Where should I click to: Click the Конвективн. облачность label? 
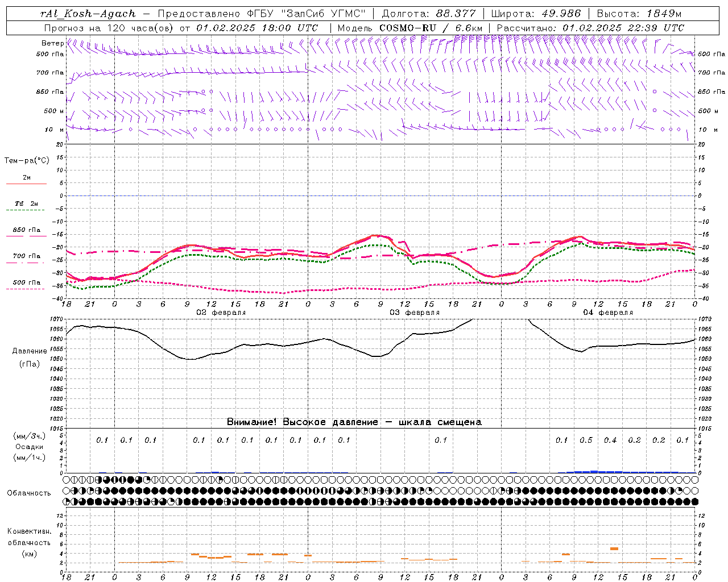[x=29, y=537]
